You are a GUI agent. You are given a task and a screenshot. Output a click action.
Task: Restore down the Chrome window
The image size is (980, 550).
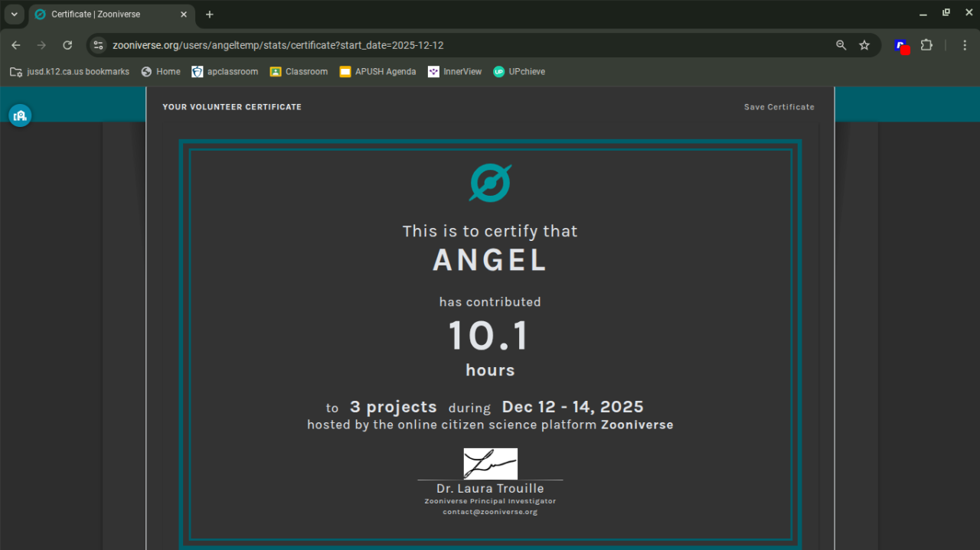click(x=946, y=13)
